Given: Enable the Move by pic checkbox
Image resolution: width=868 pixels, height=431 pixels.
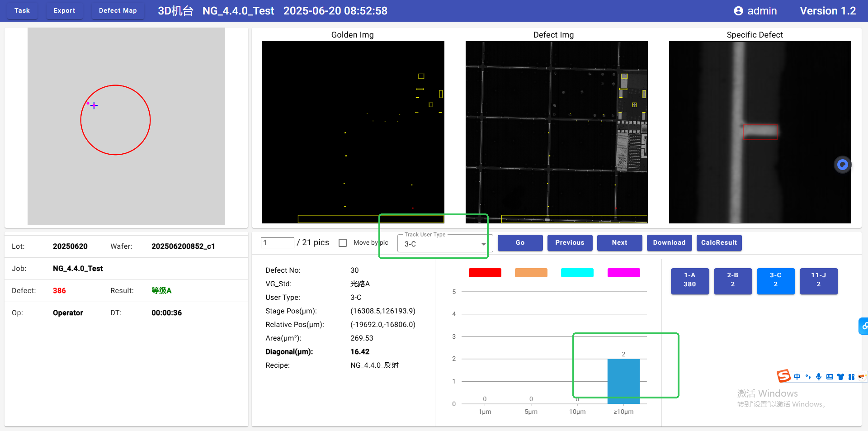Looking at the screenshot, I should 343,243.
